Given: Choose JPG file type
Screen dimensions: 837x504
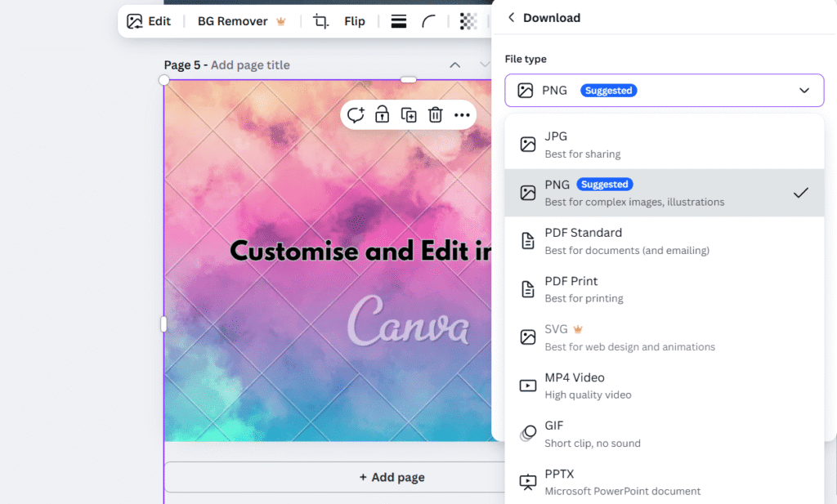Looking at the screenshot, I should pyautogui.click(x=664, y=145).
